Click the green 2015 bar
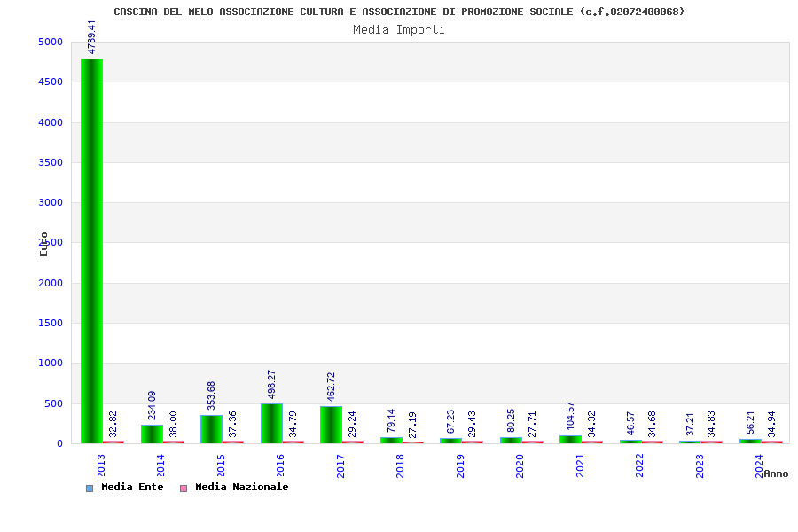Screen dimensions: 798x532 click(x=212, y=429)
